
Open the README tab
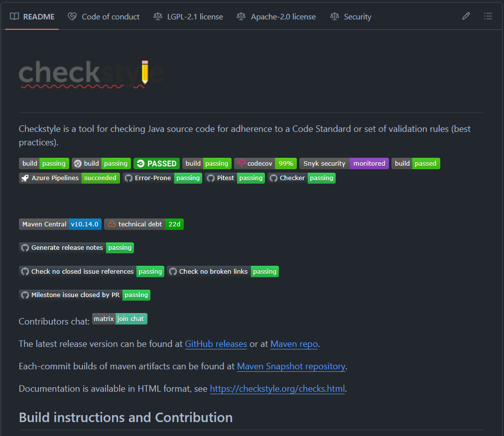pos(32,17)
